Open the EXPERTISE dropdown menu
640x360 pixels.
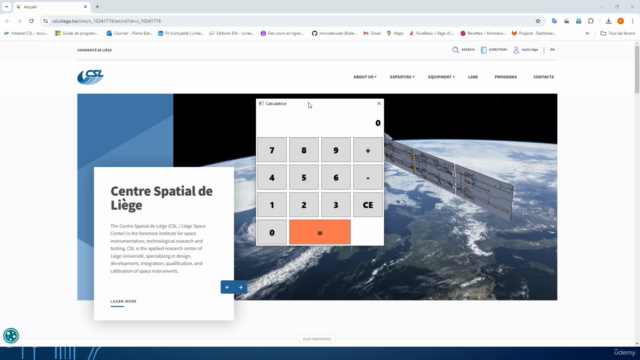(x=402, y=77)
